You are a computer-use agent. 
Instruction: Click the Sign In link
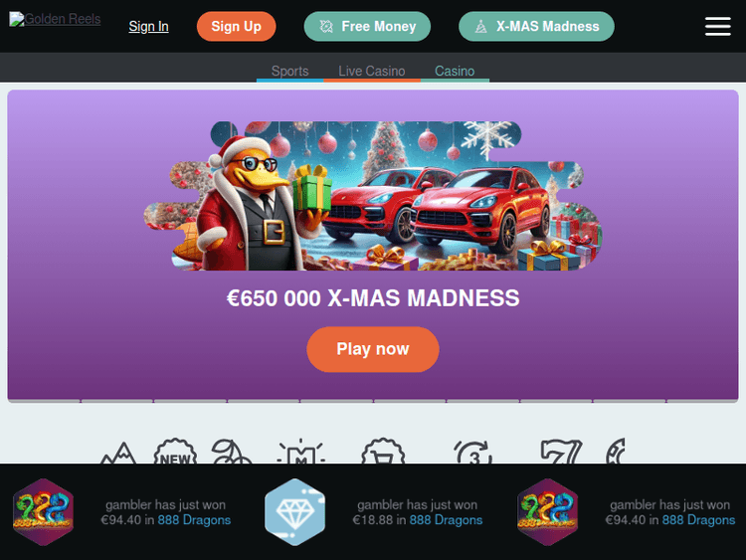(x=148, y=27)
